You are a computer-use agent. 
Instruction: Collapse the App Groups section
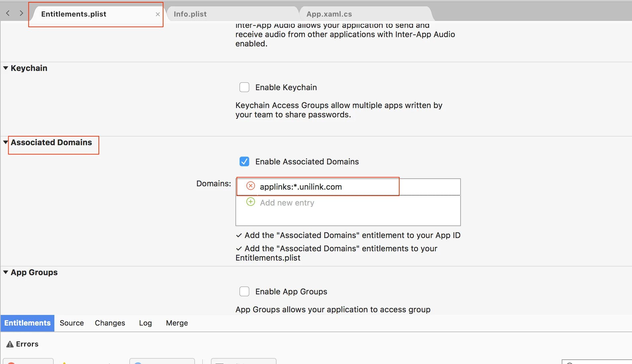6,272
